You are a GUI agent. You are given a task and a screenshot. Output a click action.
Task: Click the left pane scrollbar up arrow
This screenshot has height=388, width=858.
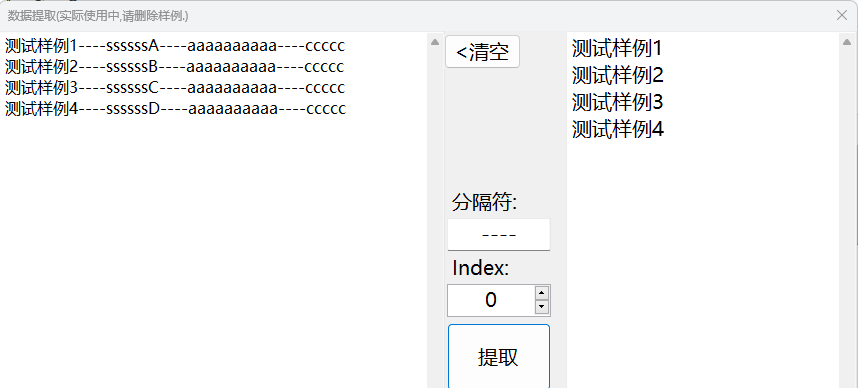[434, 42]
